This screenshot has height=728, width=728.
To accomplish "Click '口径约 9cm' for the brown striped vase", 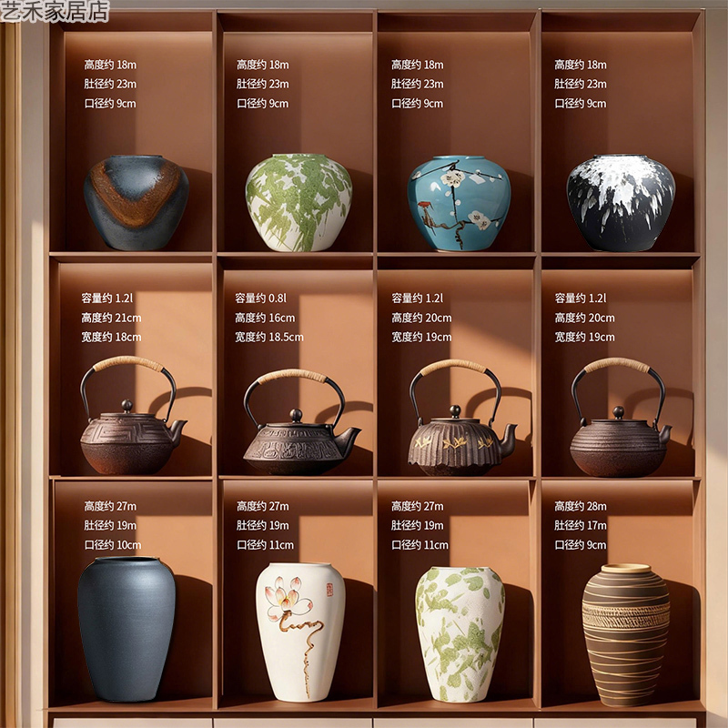I will 581,545.
